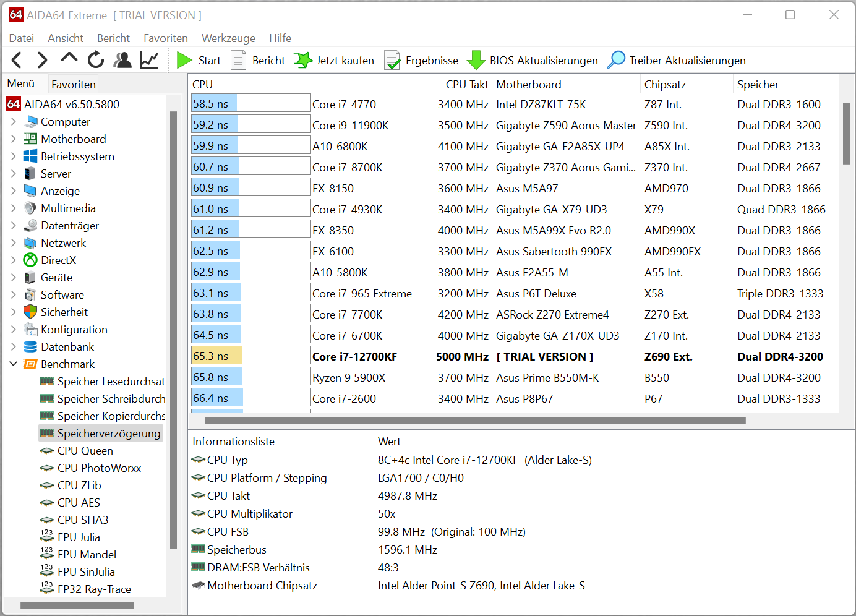Click the back navigation arrow
The height and width of the screenshot is (616, 856).
click(x=17, y=60)
